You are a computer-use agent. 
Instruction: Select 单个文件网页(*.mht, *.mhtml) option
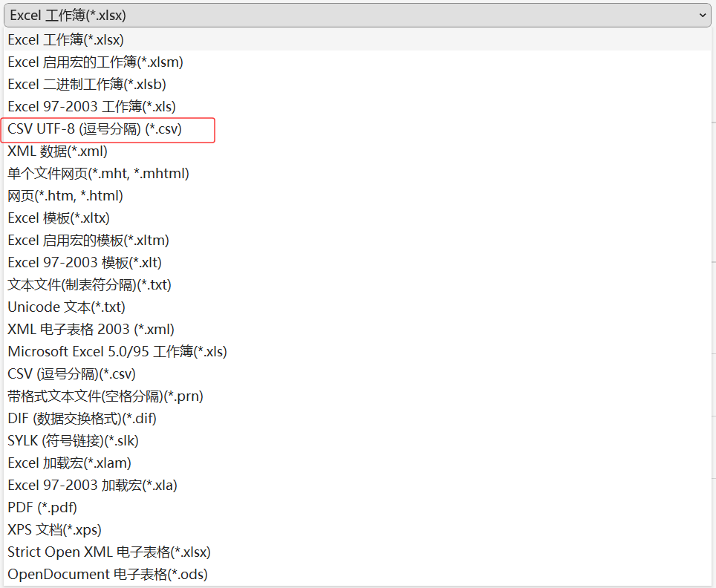point(97,173)
